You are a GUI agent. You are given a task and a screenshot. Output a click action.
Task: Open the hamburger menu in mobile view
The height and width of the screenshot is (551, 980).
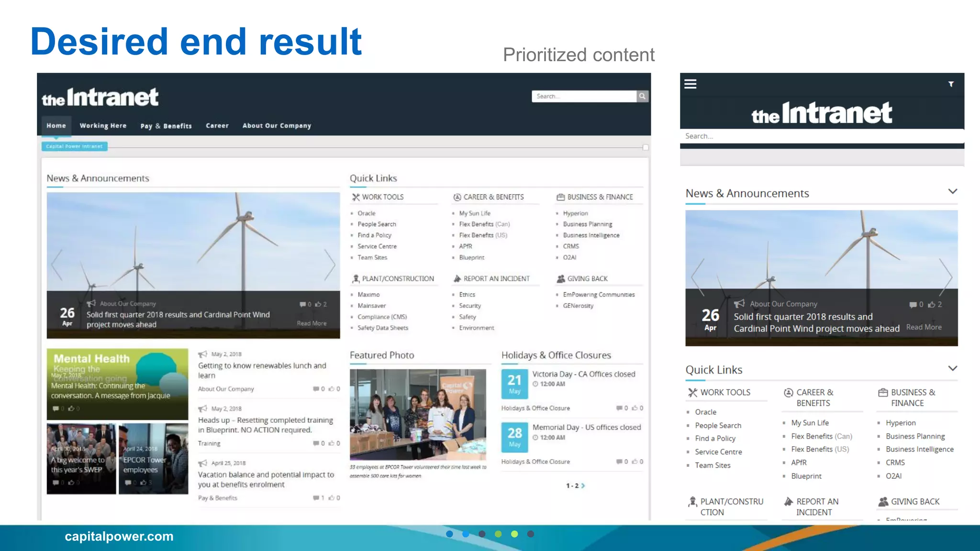[690, 84]
